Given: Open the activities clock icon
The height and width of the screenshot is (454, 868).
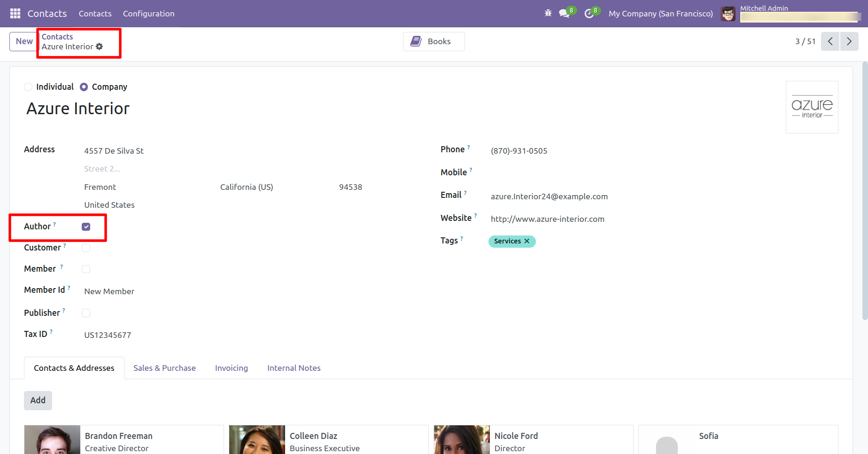Looking at the screenshot, I should pos(589,14).
